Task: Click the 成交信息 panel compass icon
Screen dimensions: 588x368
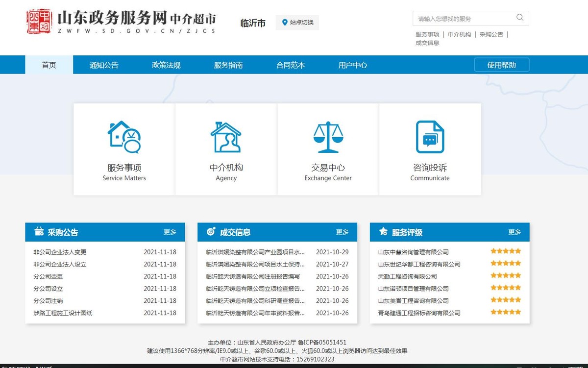Action: tap(210, 232)
